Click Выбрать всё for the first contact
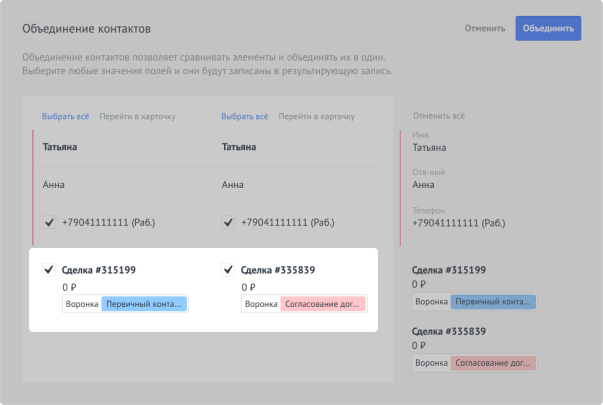603x405 pixels. 65,117
